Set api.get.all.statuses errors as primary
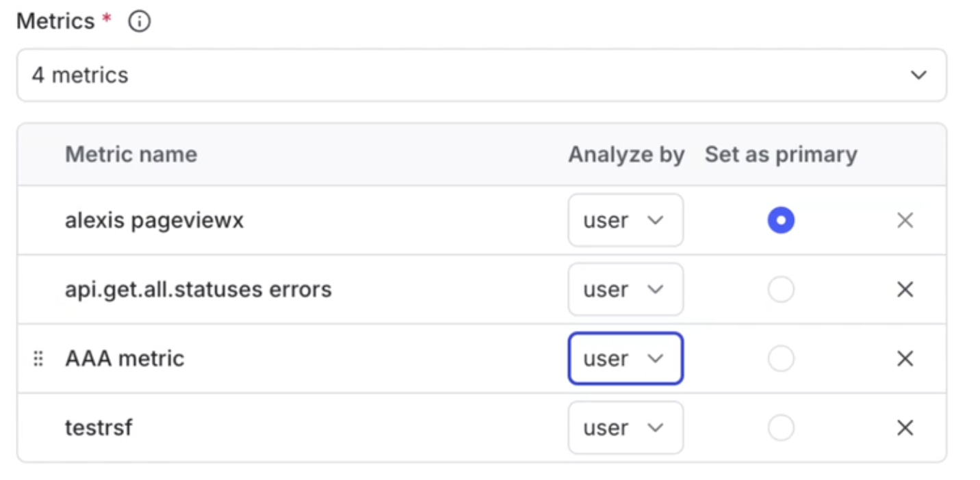Screen dimensions: 980x480 (x=781, y=289)
